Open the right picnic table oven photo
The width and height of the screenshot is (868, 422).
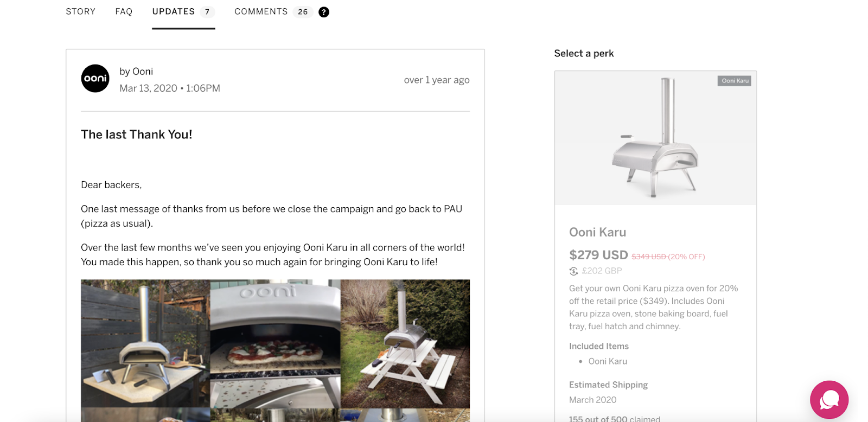pos(405,343)
